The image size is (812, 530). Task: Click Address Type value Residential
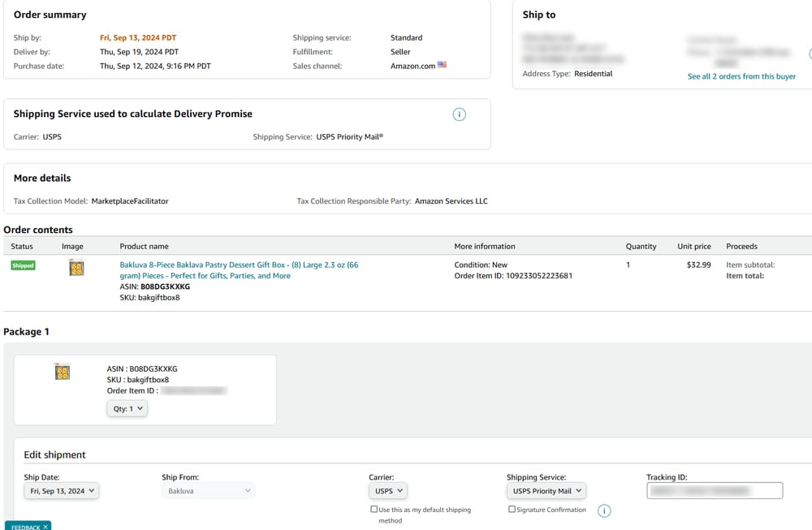(x=594, y=74)
